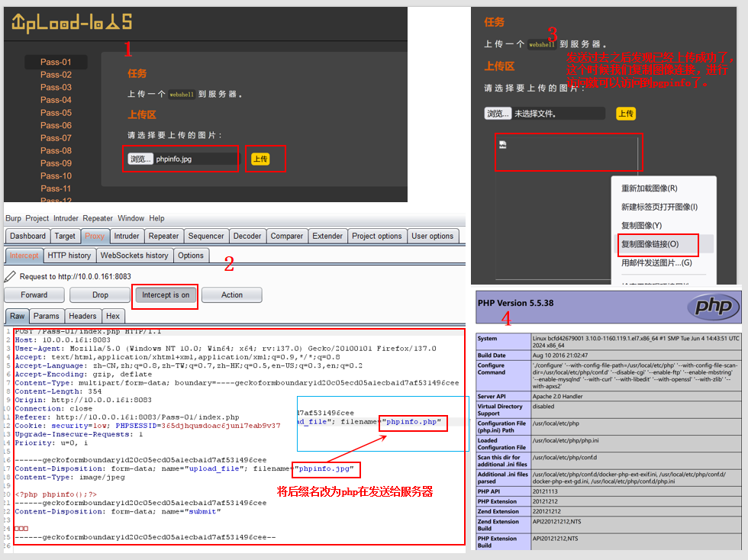Open Pass-01 in the sidebar
748x560 pixels.
click(56, 62)
